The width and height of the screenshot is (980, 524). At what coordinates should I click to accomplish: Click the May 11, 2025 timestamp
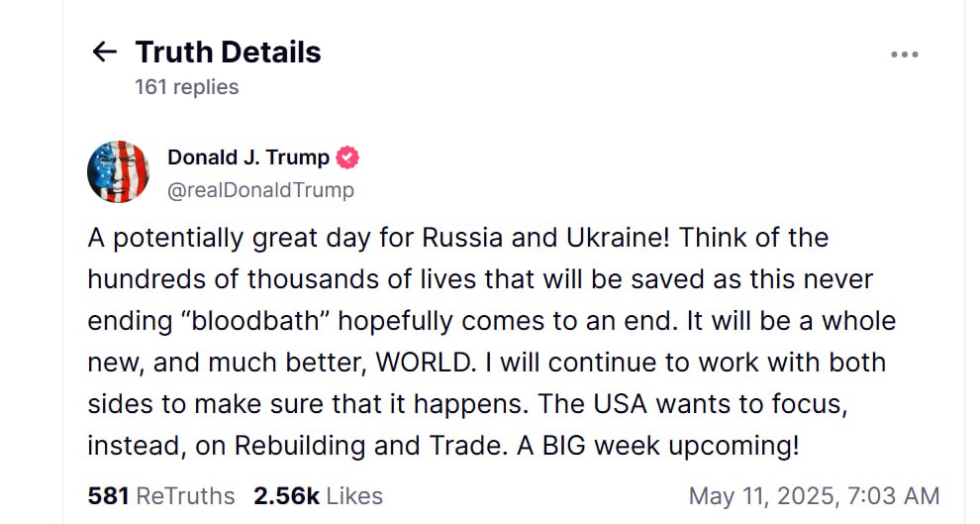tap(814, 495)
